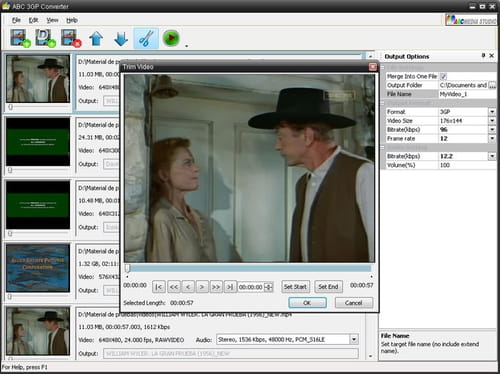
Task: Click the toolbar options small arrow
Action: pos(187,46)
